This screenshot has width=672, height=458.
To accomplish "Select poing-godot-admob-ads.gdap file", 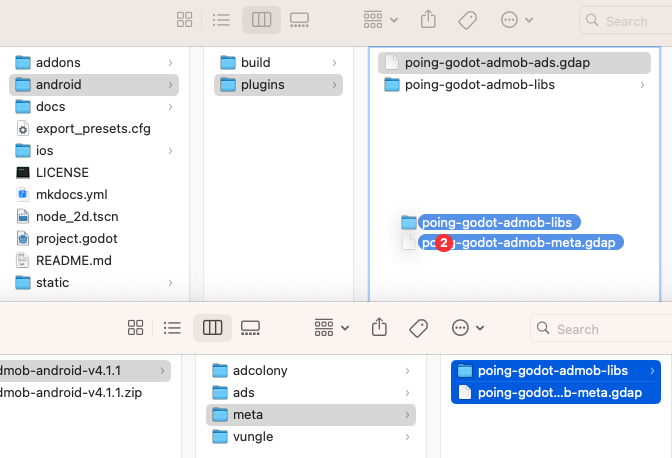I will (496, 63).
